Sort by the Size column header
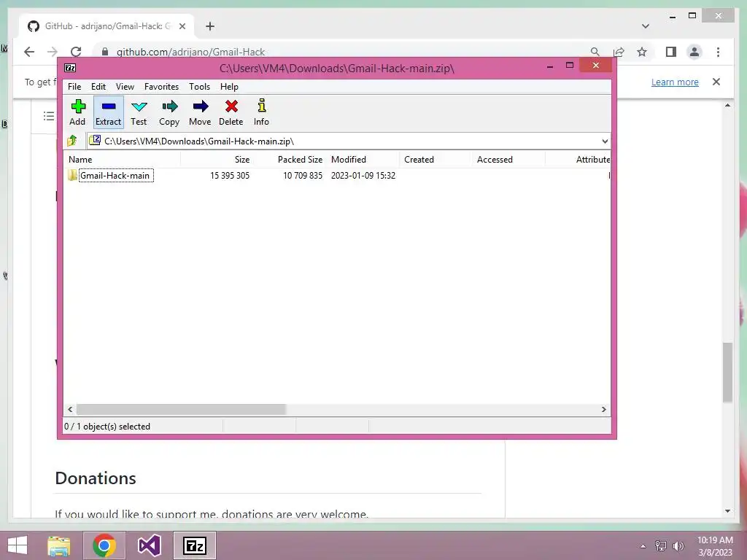Image resolution: width=747 pixels, height=560 pixels. tap(217, 160)
